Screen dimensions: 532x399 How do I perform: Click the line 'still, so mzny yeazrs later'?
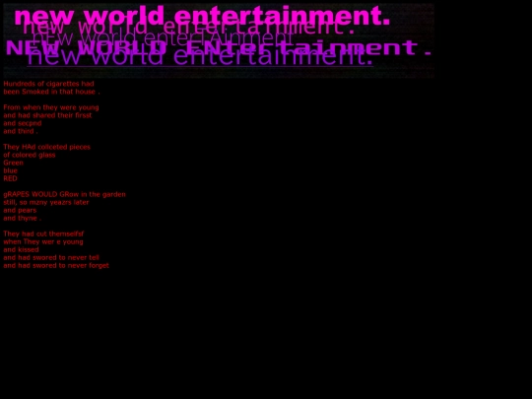click(46, 203)
